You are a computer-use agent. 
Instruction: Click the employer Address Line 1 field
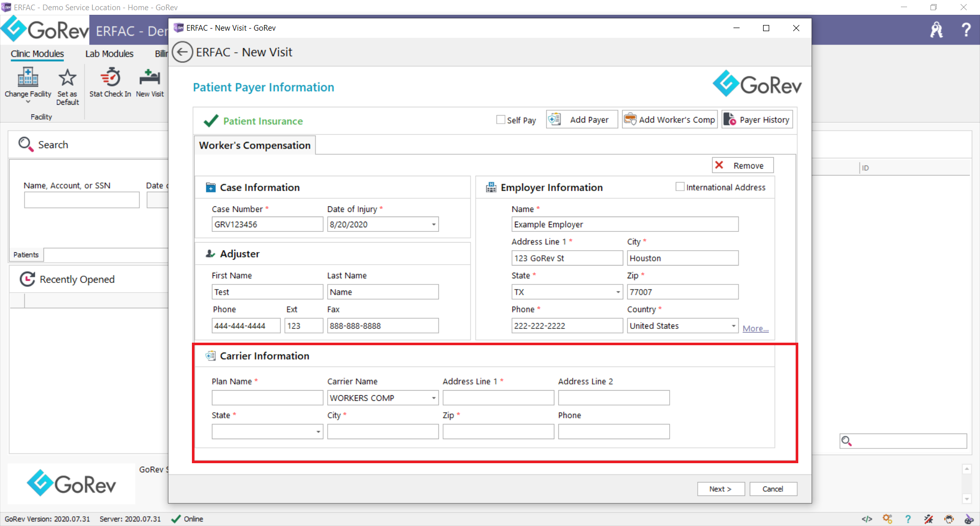coord(567,258)
